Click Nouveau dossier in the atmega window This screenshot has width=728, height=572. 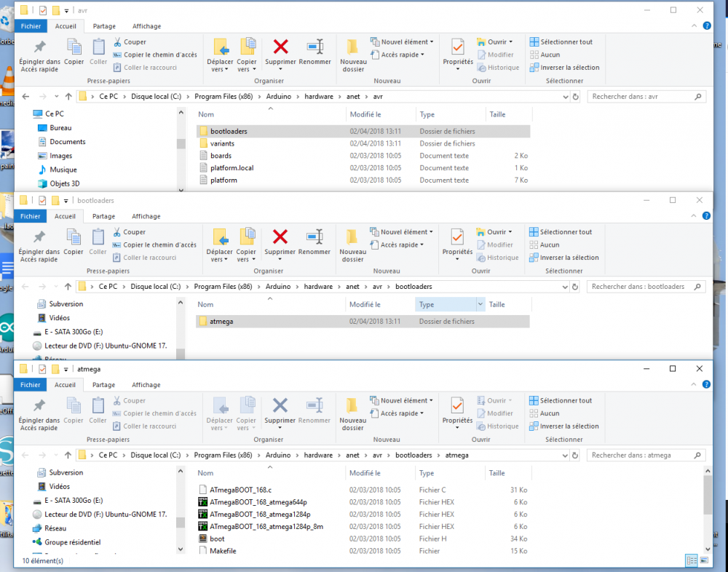pos(353,414)
